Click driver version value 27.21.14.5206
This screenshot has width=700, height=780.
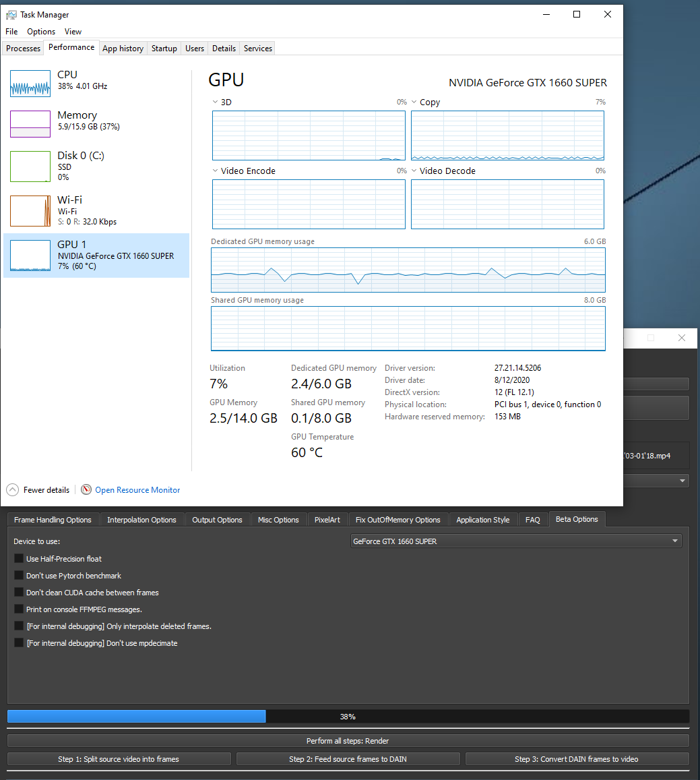[517, 368]
